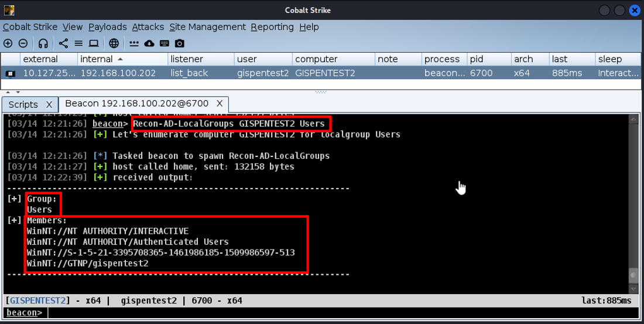Click split pane collapse arrows above Scripts tab
Viewport: 644px width, 324px height.
tap(12, 92)
